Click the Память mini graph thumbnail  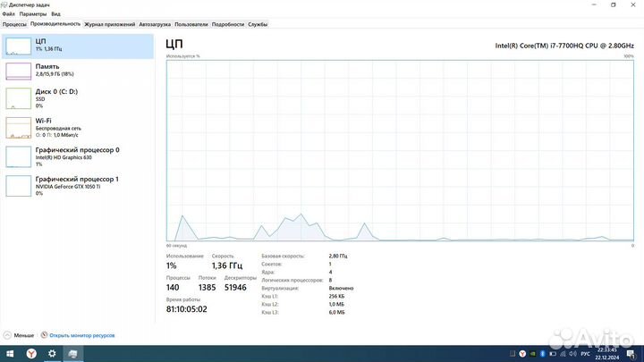(18, 71)
